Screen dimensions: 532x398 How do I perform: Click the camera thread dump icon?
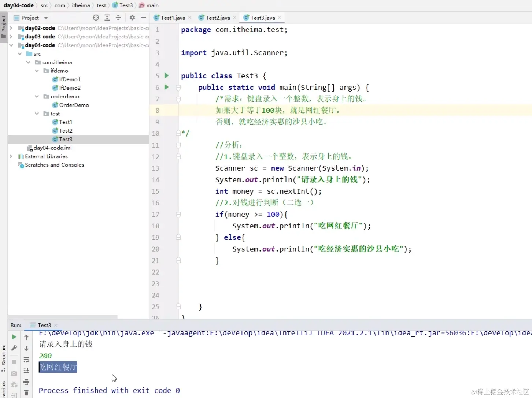click(x=14, y=373)
